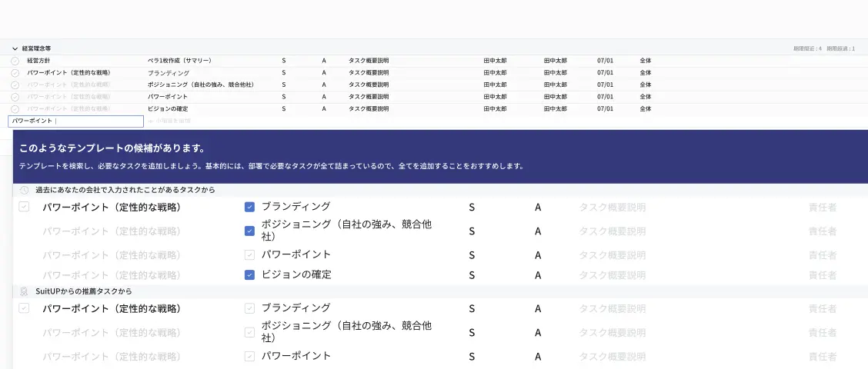Screen dimensions: 868x369
Task: Click the completion circle for 経営方針 row
Action: [x=15, y=60]
